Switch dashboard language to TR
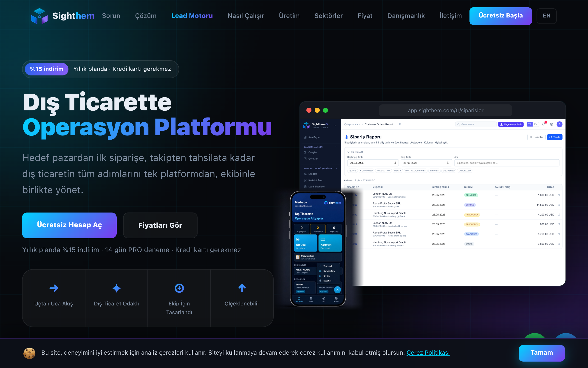This screenshot has width=588, height=368. [530, 124]
